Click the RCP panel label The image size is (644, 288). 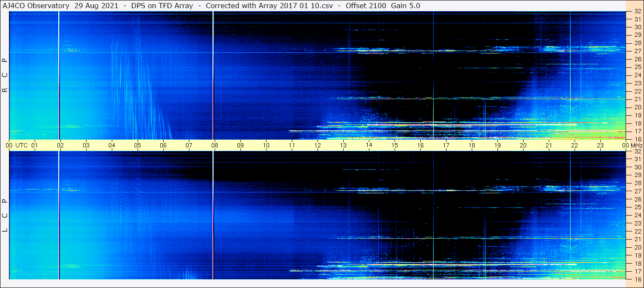click(x=5, y=75)
